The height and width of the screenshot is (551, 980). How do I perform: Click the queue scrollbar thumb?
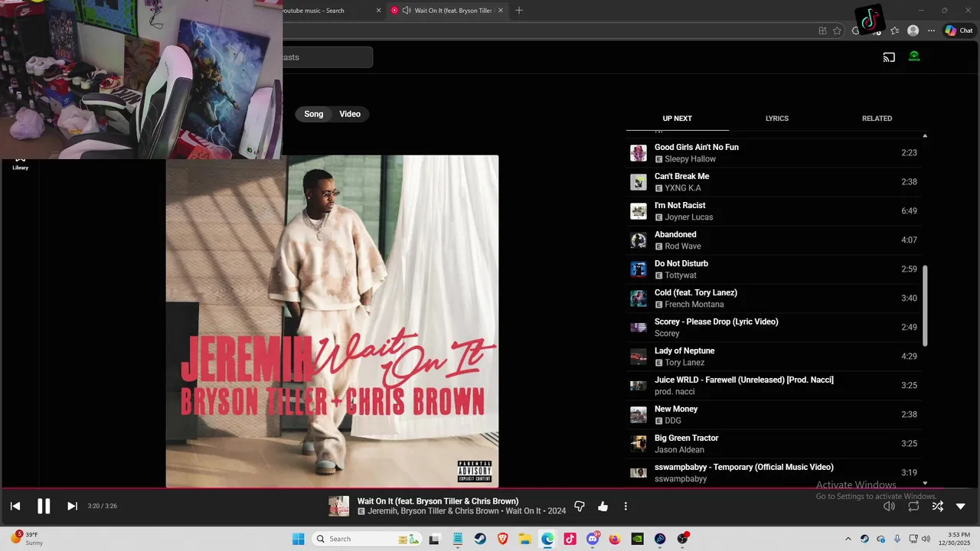pos(925,305)
